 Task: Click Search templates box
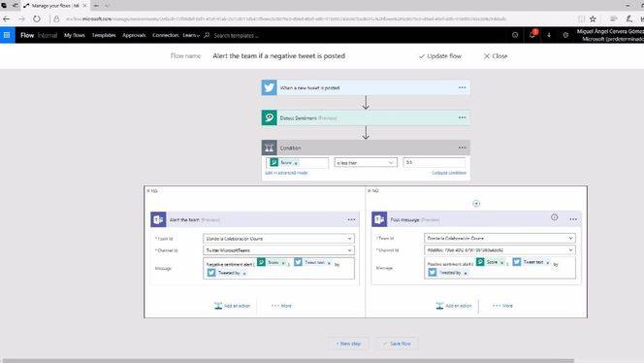[236, 35]
